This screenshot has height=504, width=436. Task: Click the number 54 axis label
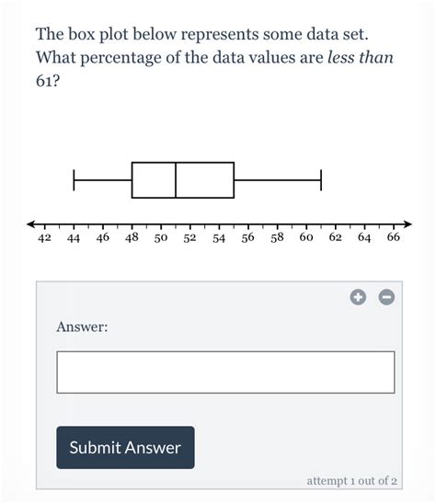click(219, 238)
